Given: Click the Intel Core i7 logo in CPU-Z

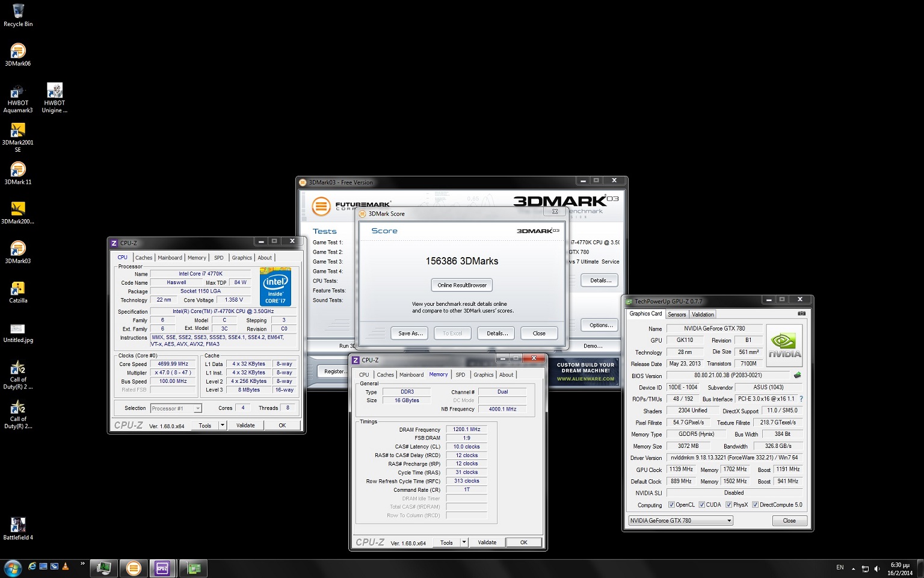Looking at the screenshot, I should (276, 287).
